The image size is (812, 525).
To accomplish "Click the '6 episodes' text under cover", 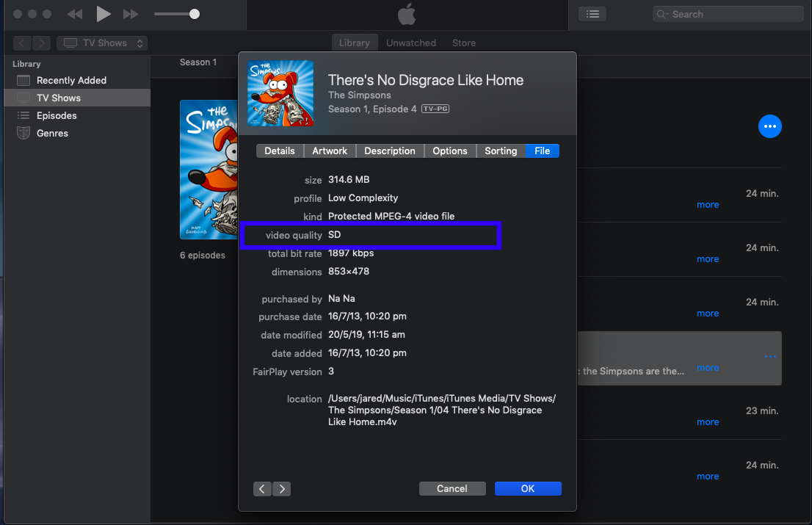I will coord(203,256).
